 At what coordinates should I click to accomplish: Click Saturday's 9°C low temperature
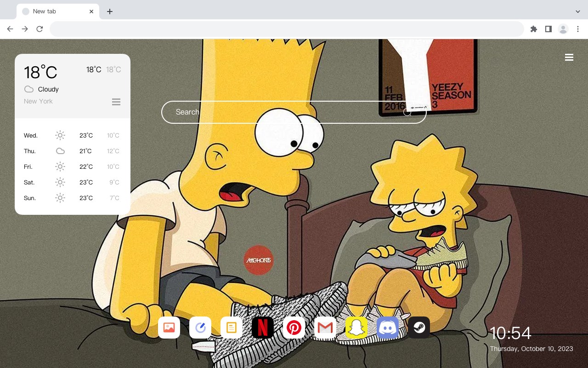[114, 182]
